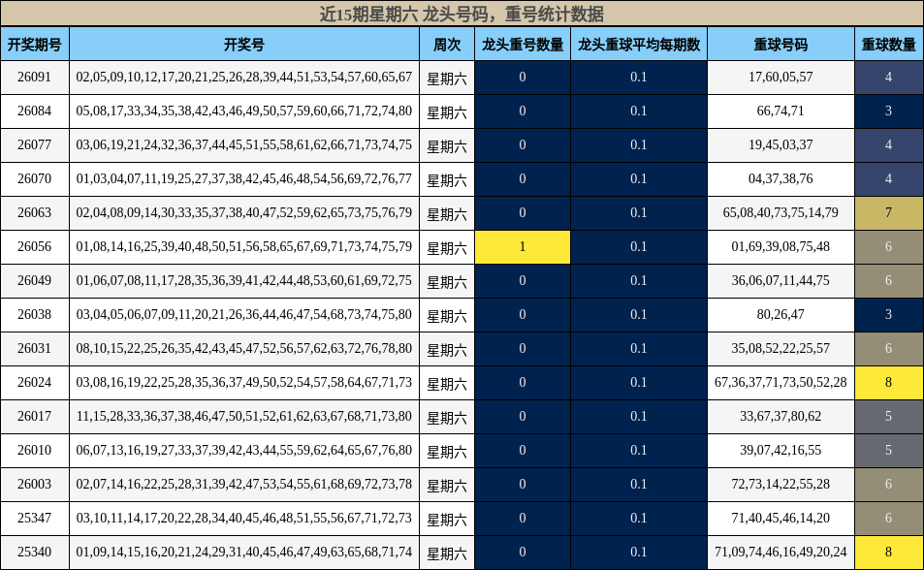Click the 龙头重球平均每期数 column header

tap(638, 43)
